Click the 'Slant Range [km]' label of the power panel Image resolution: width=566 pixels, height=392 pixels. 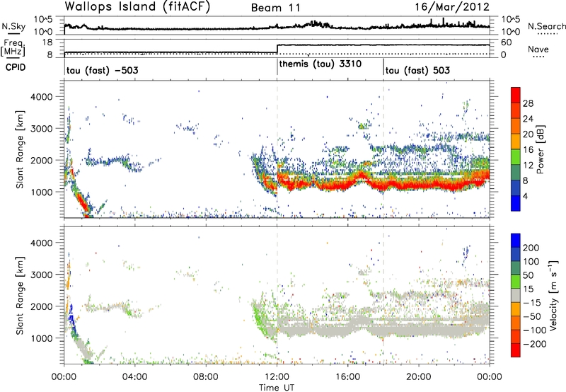tap(20, 149)
